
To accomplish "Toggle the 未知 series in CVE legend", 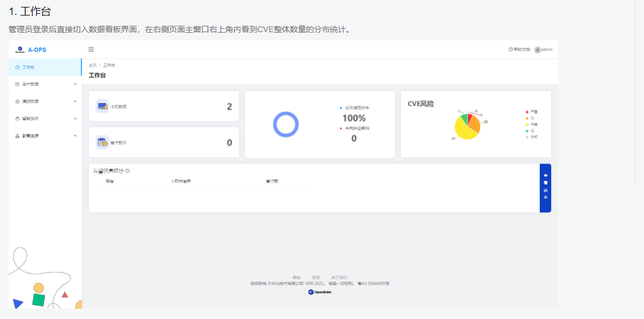I will coord(527,137).
